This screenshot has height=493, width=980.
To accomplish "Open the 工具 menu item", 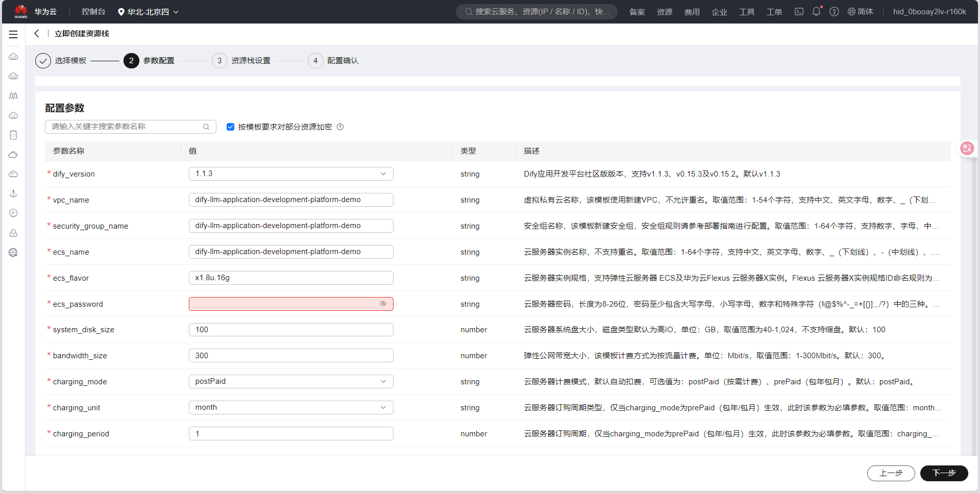I will 747,12.
